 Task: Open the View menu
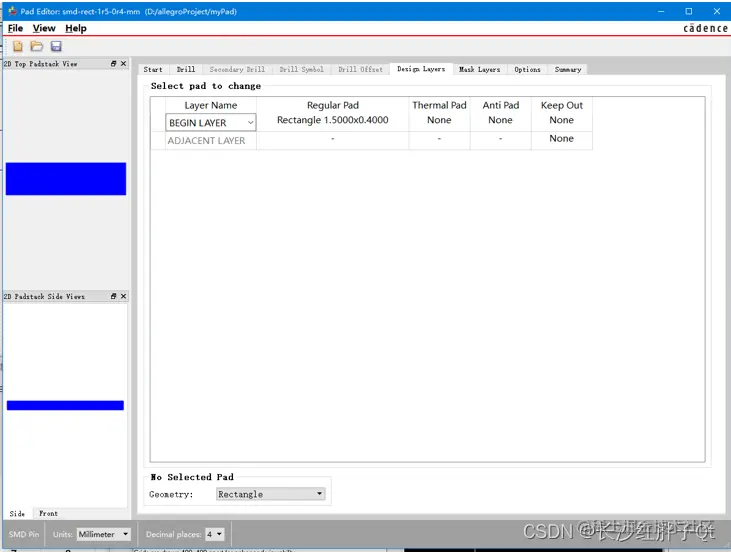(x=44, y=28)
